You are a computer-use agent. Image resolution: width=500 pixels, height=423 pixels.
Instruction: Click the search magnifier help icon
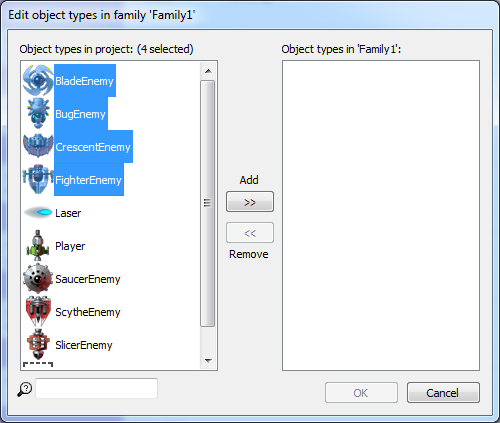25,389
